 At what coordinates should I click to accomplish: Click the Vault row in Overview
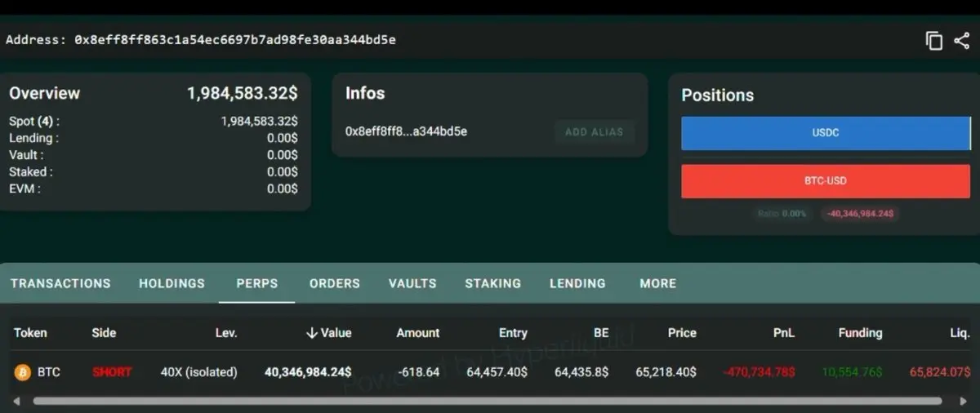[154, 155]
